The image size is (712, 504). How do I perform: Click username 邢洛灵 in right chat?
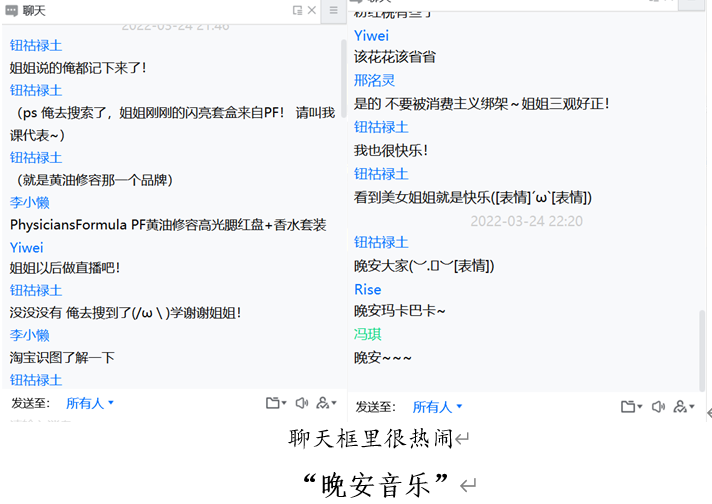point(374,80)
